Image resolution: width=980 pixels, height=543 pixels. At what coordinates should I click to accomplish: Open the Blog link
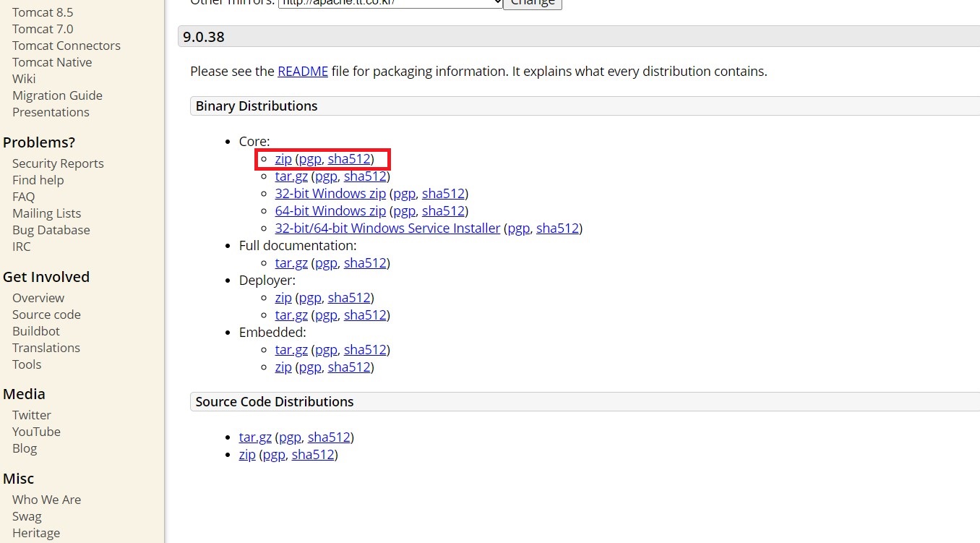pyautogui.click(x=25, y=448)
